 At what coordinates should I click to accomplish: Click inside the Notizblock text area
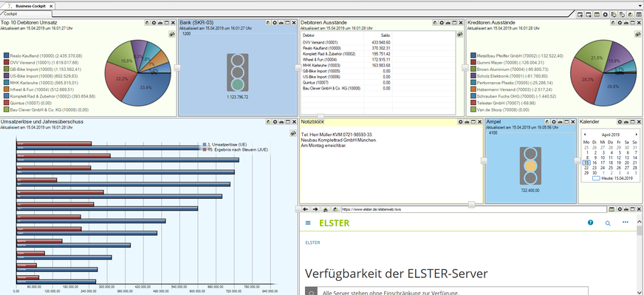click(x=391, y=165)
